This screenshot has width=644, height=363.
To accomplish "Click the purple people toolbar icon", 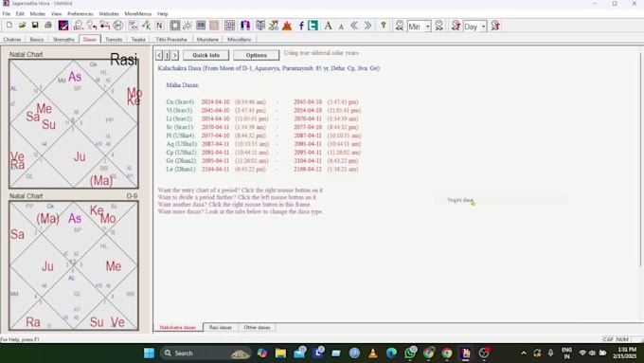I will 245,26.
